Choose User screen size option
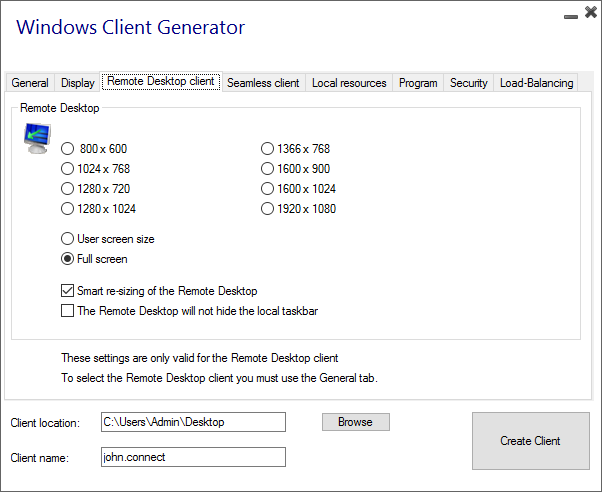The width and height of the screenshot is (602, 492). 68,239
